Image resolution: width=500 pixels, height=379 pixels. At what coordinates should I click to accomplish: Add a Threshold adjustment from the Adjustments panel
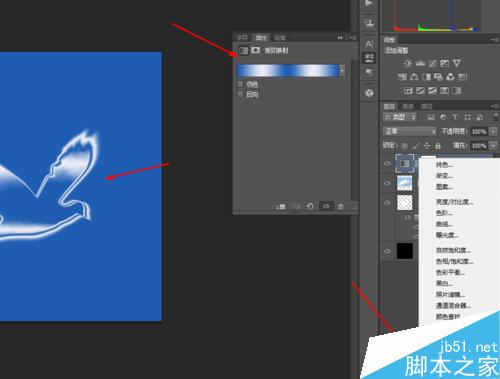(x=432, y=91)
